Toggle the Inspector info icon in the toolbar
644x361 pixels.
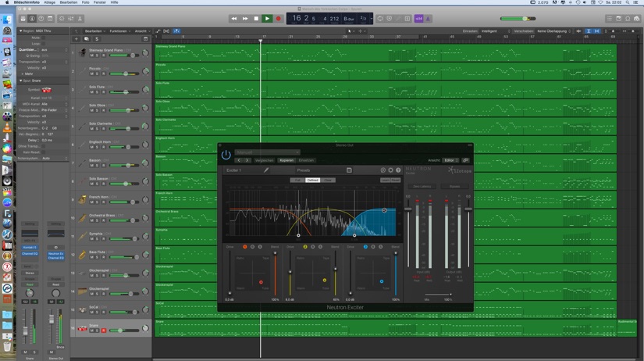tap(32, 19)
